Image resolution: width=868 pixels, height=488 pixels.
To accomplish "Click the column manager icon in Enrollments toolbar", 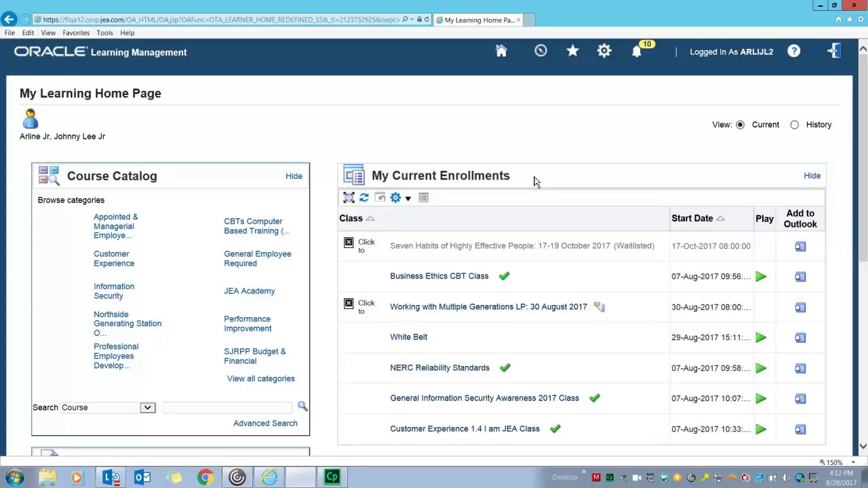I will [423, 197].
